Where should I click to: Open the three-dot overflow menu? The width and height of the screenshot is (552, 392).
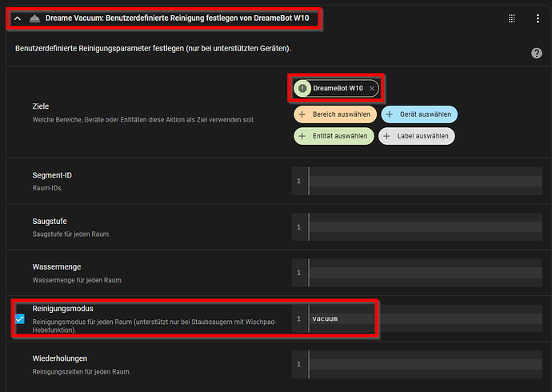[x=538, y=18]
